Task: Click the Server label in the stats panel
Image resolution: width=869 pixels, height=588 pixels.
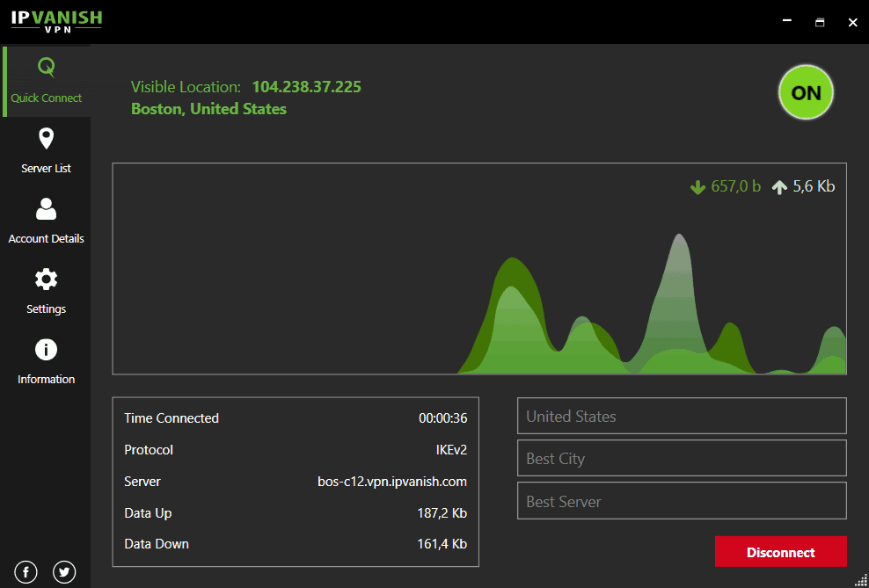Action: (142, 482)
